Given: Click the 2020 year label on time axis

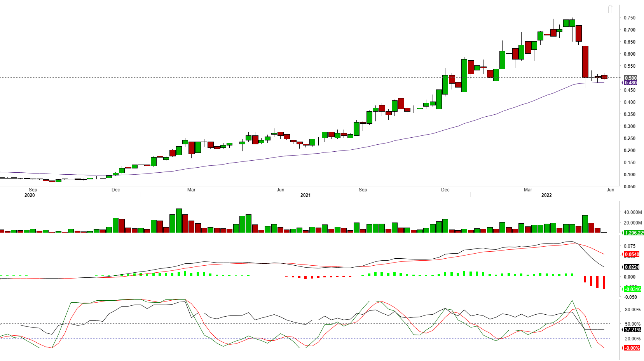Looking at the screenshot, I should tap(30, 195).
